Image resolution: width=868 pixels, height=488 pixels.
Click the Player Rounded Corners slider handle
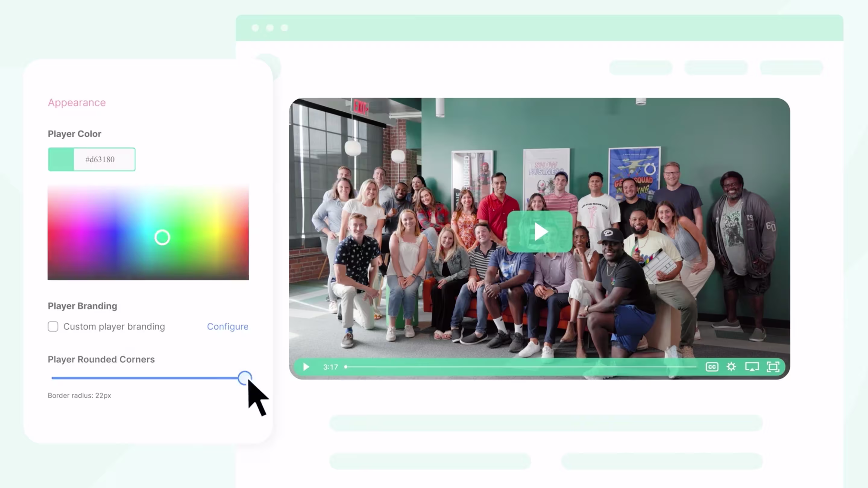[245, 378]
